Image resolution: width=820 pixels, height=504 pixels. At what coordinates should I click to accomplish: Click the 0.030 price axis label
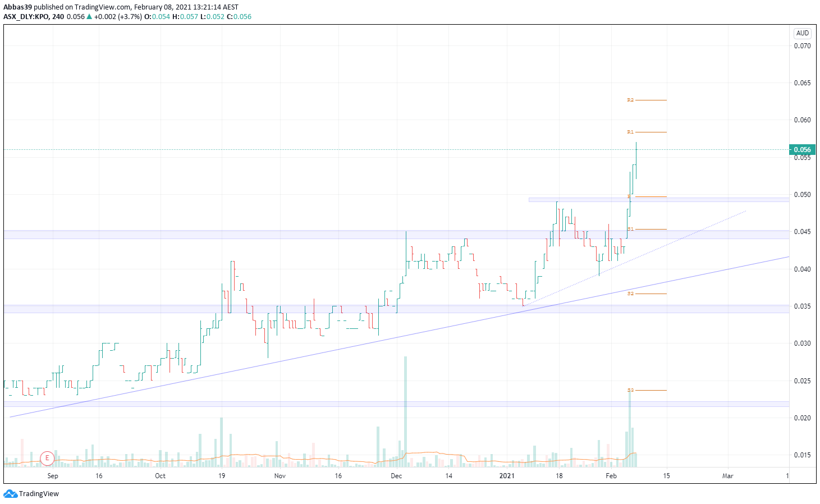coord(802,343)
